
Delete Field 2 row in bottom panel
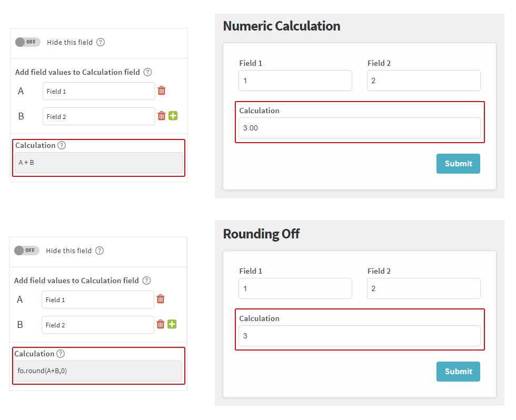coord(160,324)
